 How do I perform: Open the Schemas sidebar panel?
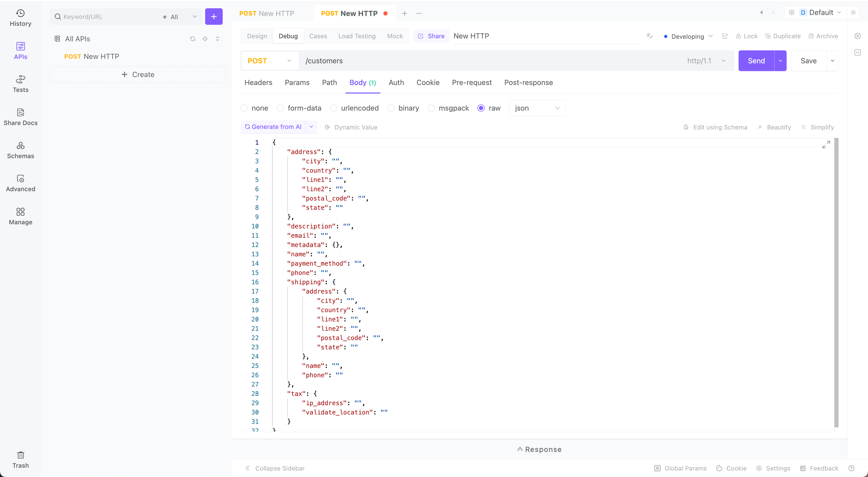21,150
